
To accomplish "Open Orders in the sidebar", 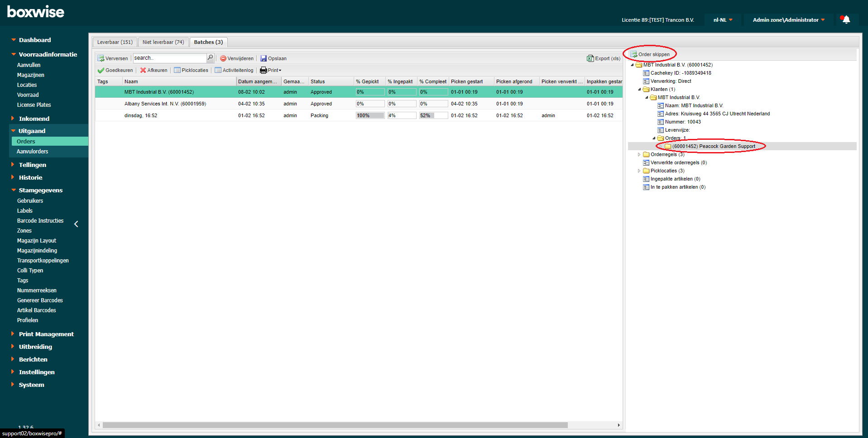I will [50, 141].
